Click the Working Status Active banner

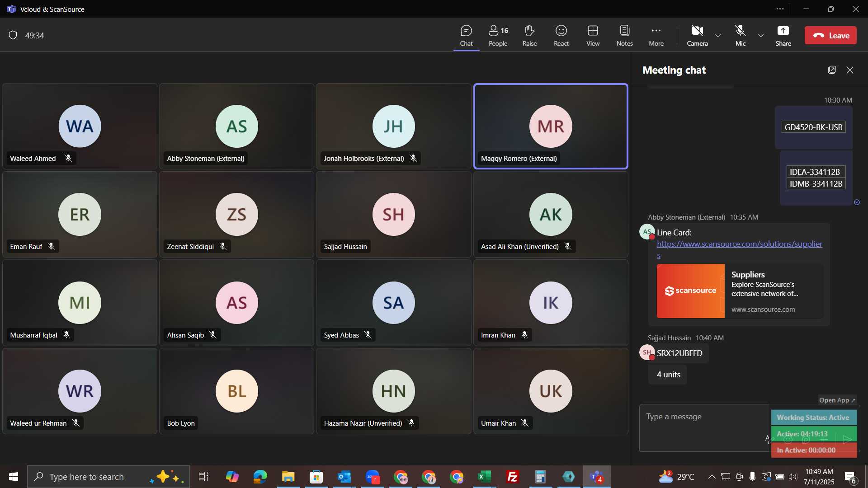click(814, 418)
